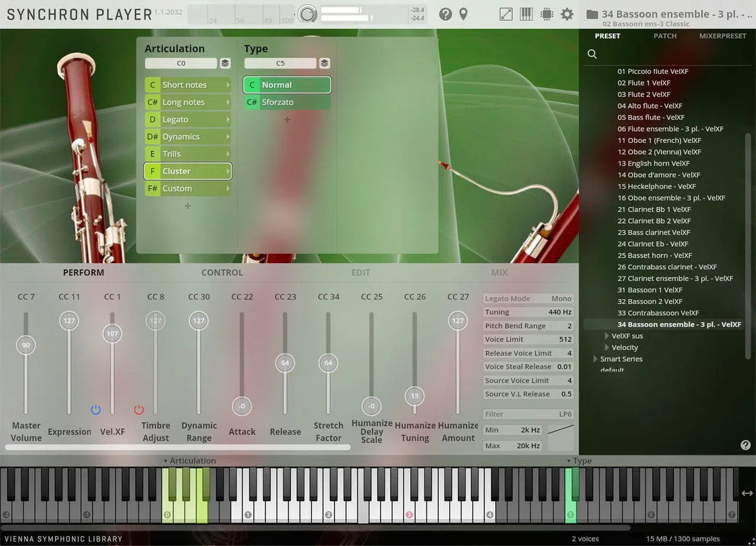The image size is (756, 546).
Task: Toggle the red power button for Timbre Adjust
Action: pos(139,410)
